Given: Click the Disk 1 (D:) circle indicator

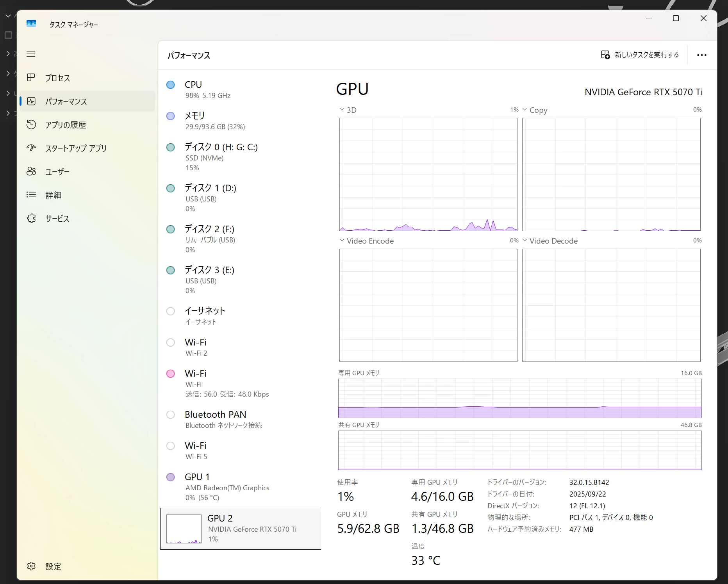Looking at the screenshot, I should click(171, 188).
